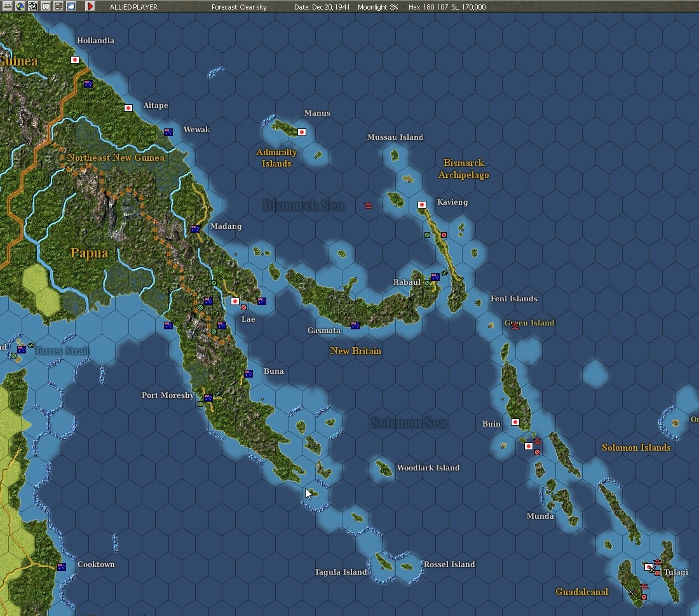Select the green unit square south of Kavieng

(427, 235)
